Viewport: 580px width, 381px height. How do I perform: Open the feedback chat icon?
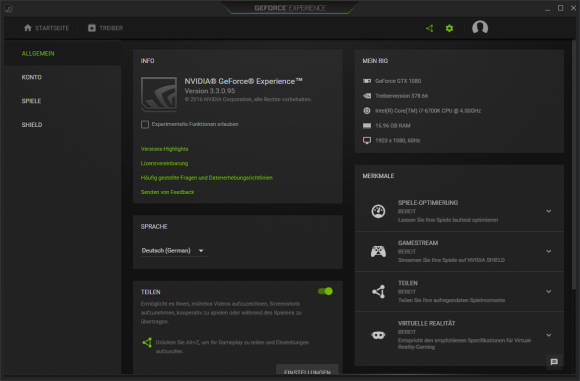pyautogui.click(x=554, y=362)
